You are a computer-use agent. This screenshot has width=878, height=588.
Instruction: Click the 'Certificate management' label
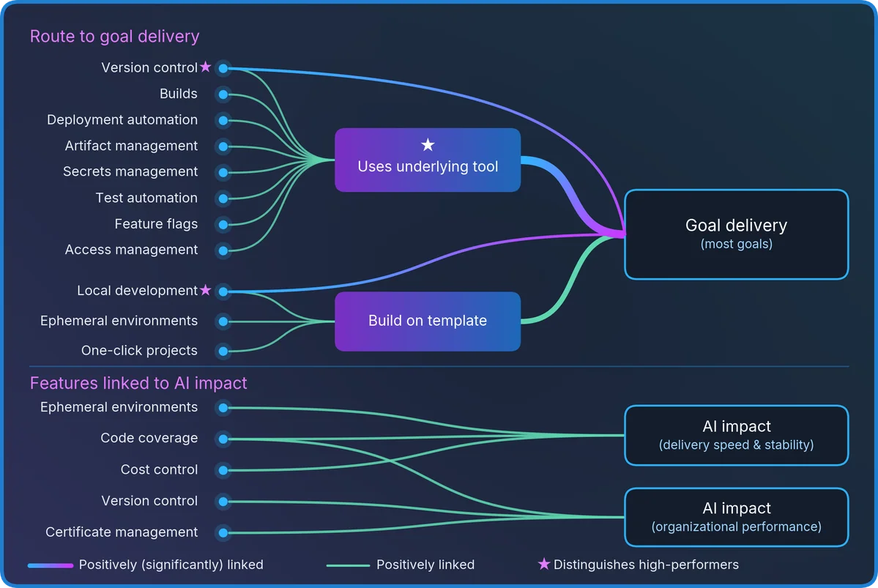(x=122, y=532)
